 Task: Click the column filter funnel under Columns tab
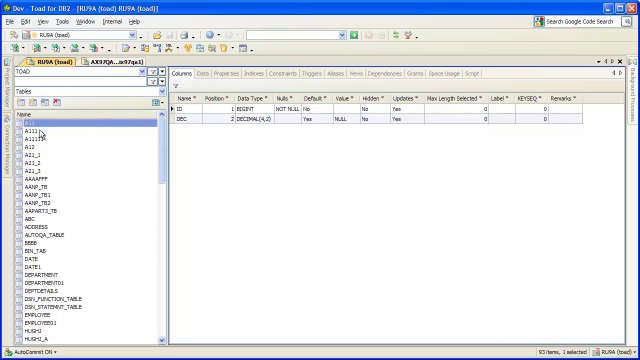176,86
